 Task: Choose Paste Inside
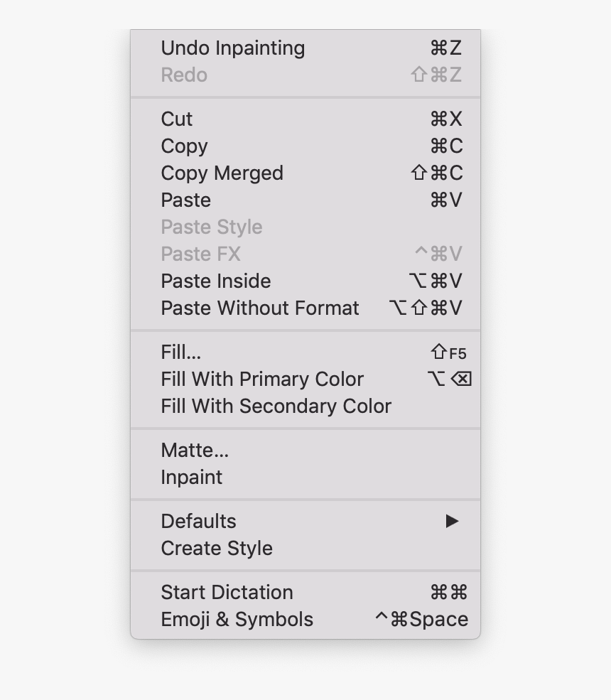[x=215, y=281]
